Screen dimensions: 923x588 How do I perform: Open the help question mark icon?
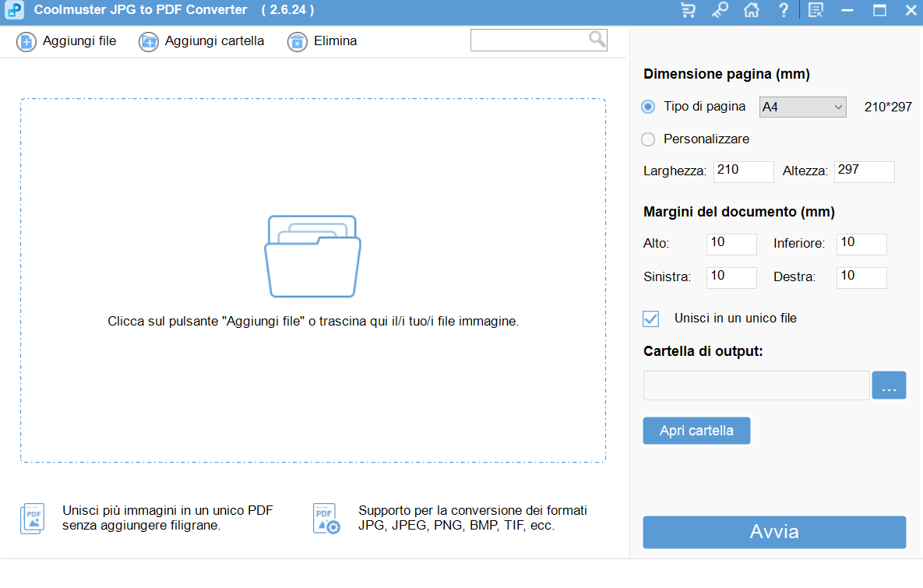784,10
